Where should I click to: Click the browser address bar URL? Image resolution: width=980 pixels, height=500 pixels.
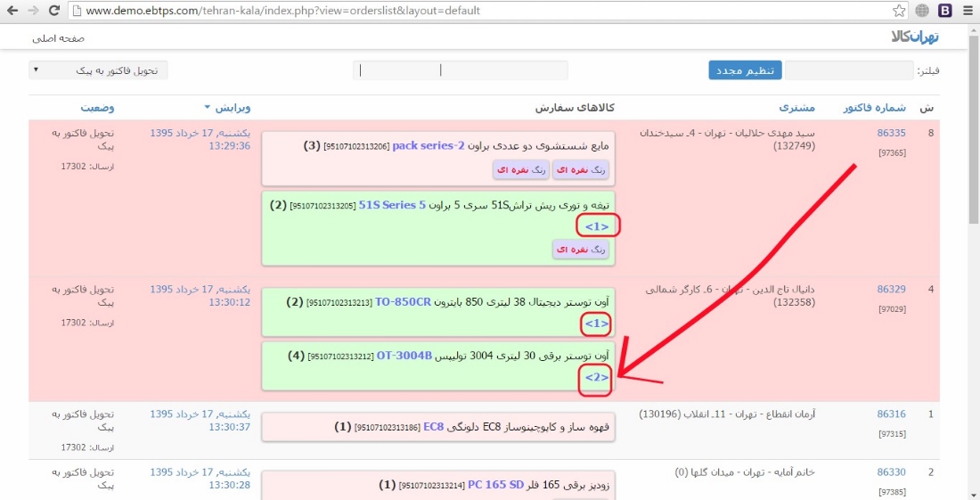pos(283,11)
